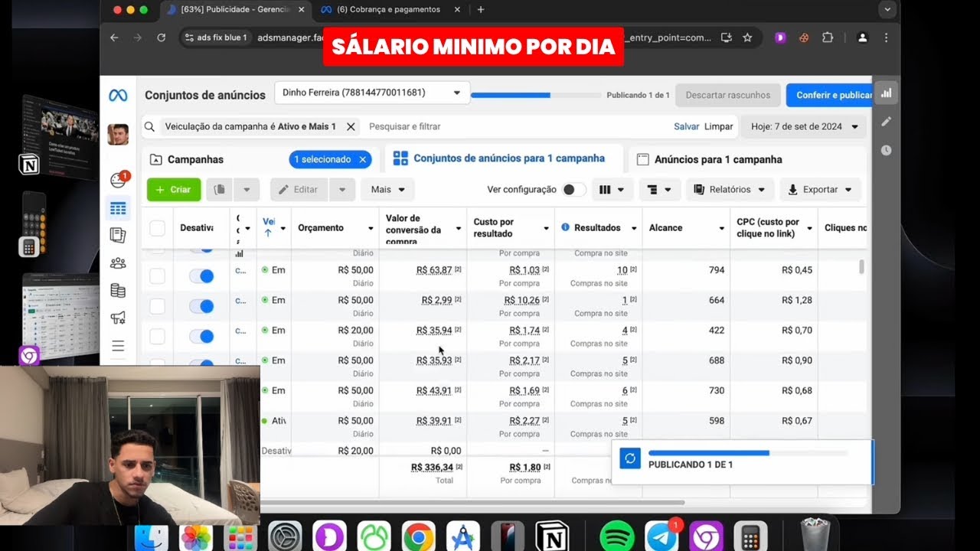Open the arrow beside the duplicate button
This screenshot has width=980, height=551.
click(247, 190)
